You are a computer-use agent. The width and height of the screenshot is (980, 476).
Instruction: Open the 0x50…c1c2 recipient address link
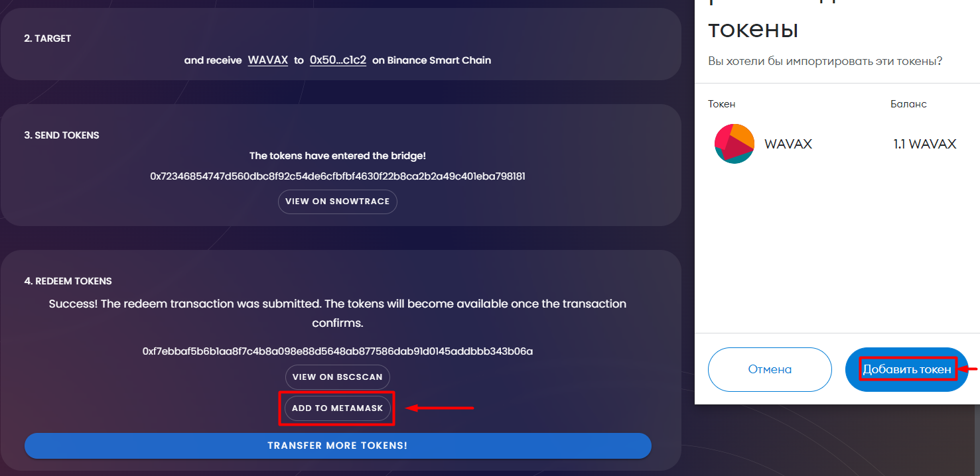pyautogui.click(x=338, y=60)
